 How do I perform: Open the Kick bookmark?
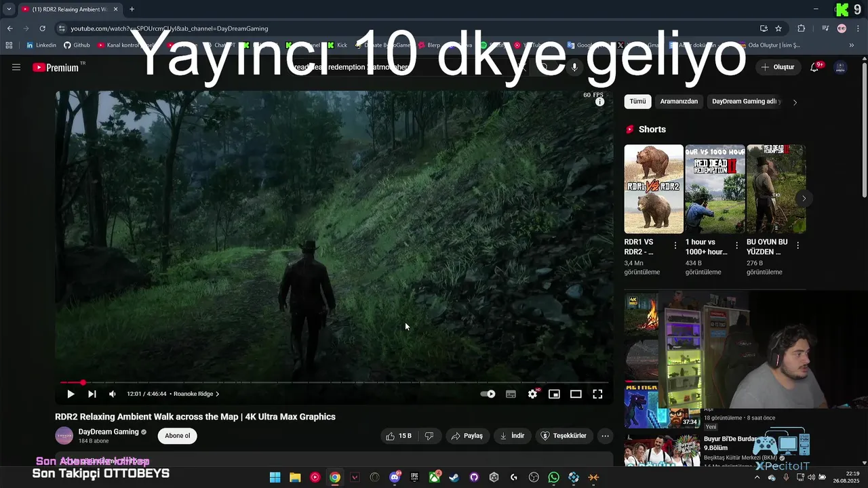coord(337,45)
